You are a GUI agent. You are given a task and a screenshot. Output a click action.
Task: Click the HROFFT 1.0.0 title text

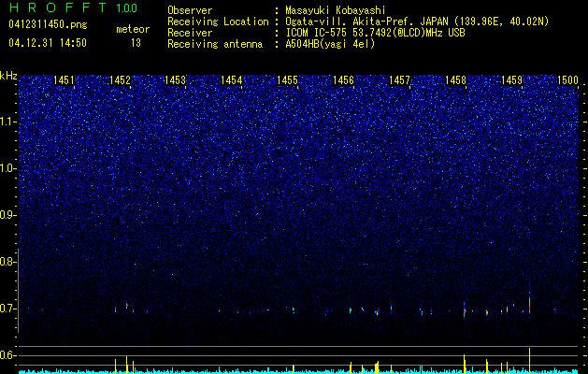click(x=73, y=7)
